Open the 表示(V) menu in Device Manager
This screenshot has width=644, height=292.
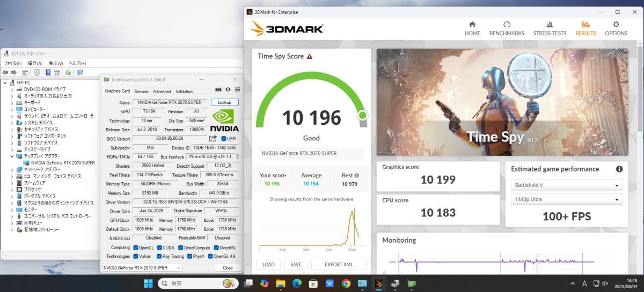tap(56, 63)
